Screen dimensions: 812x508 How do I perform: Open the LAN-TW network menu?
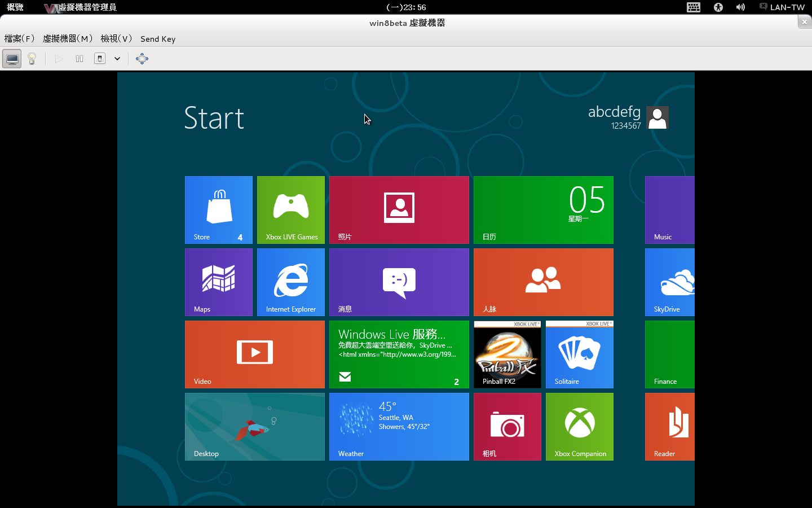[782, 7]
